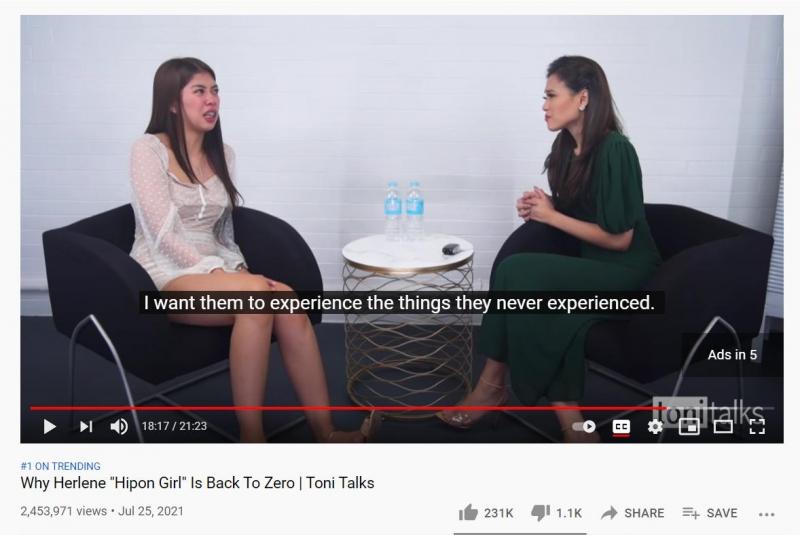Open the Share options
The height and width of the screenshot is (535, 800).
[633, 513]
